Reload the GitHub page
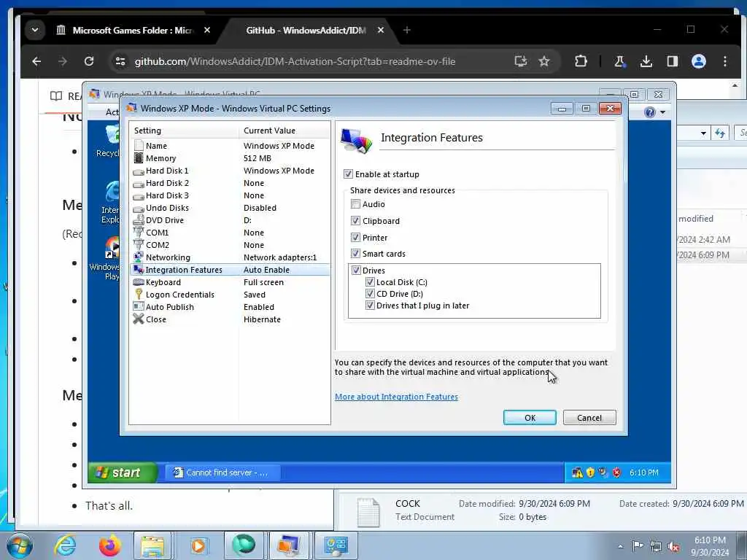The height and width of the screenshot is (560, 747). (x=89, y=61)
